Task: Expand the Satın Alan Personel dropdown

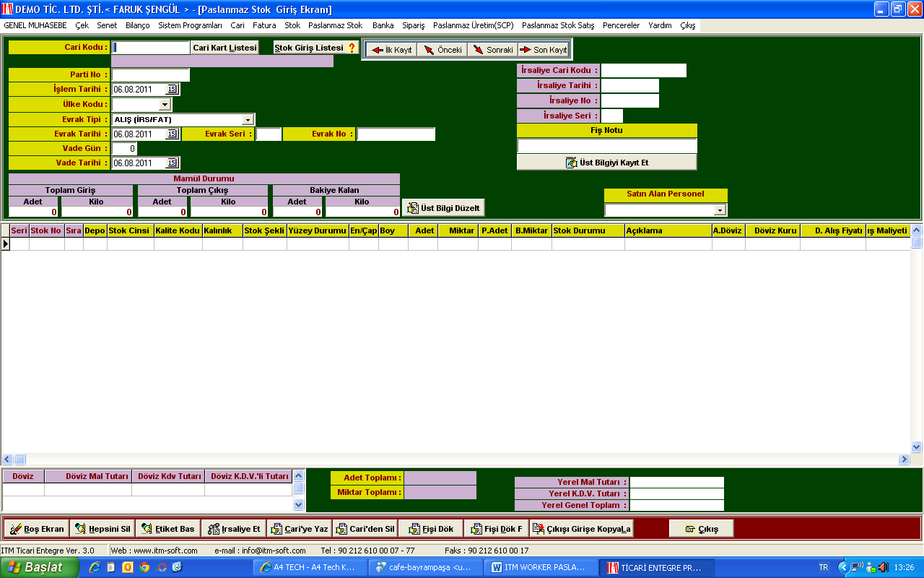Action: (720, 210)
